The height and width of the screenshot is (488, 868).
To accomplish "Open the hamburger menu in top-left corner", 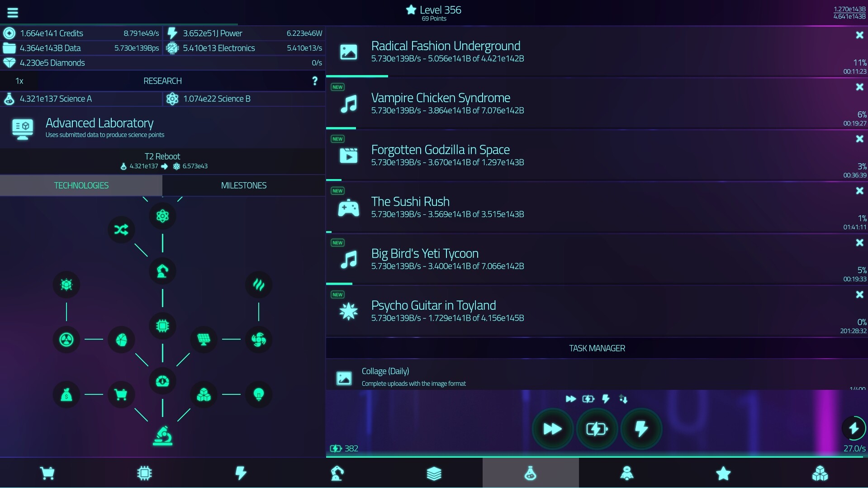I will coord(12,12).
